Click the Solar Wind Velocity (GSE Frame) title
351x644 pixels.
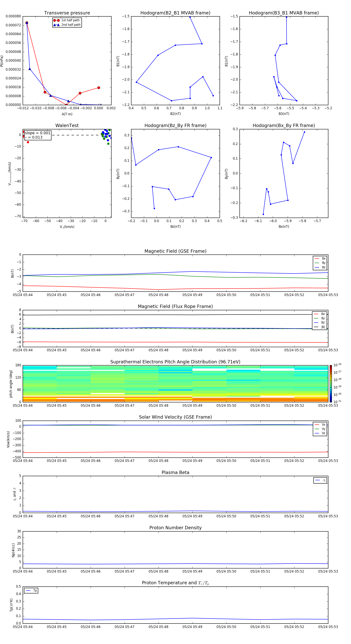tap(175, 417)
